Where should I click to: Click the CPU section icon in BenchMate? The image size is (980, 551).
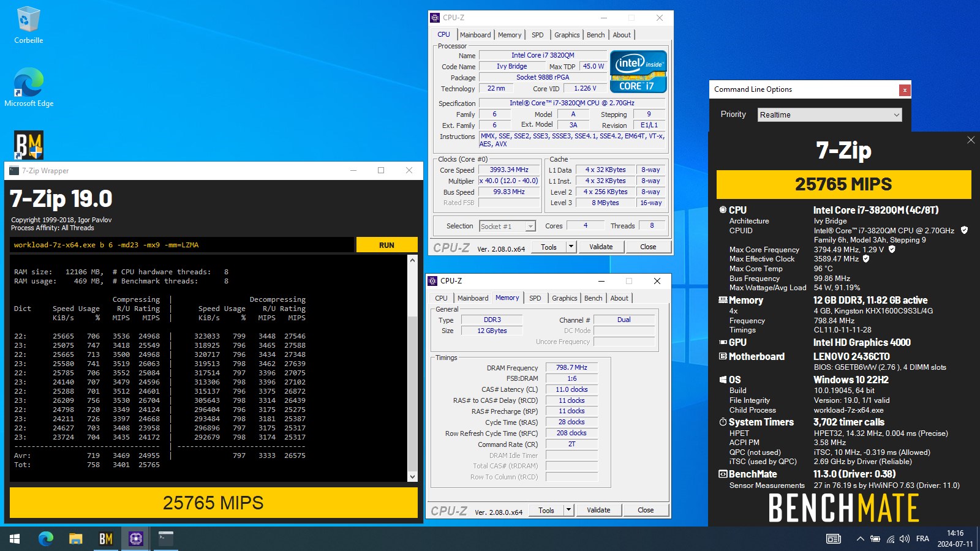[x=723, y=210]
